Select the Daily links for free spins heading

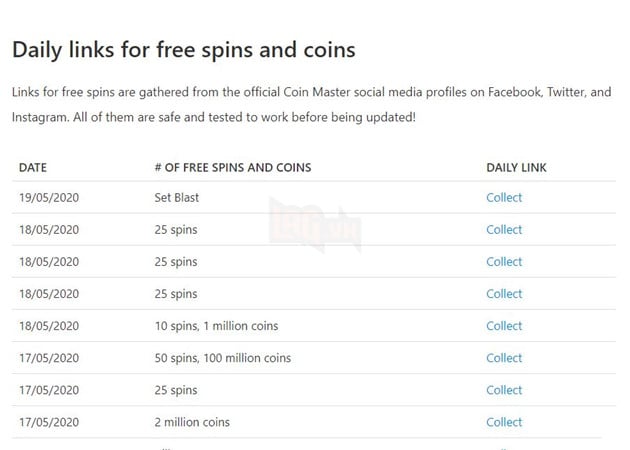[184, 50]
